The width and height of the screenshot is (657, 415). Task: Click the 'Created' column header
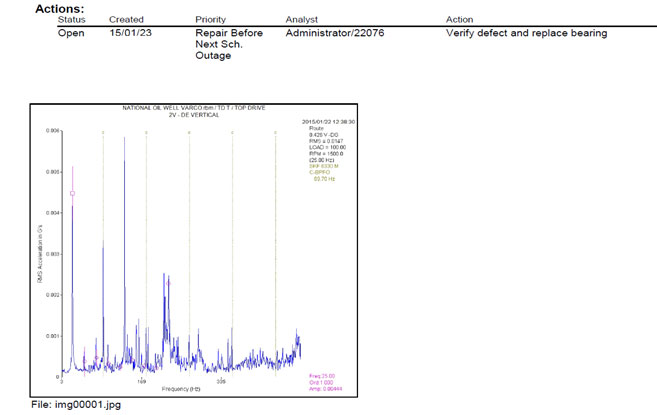point(126,19)
